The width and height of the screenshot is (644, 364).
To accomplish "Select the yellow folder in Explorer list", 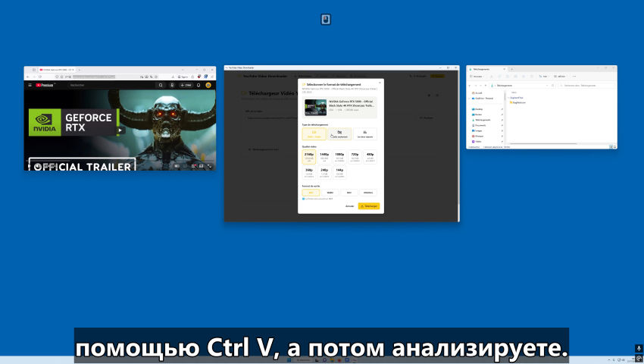I will 517,102.
